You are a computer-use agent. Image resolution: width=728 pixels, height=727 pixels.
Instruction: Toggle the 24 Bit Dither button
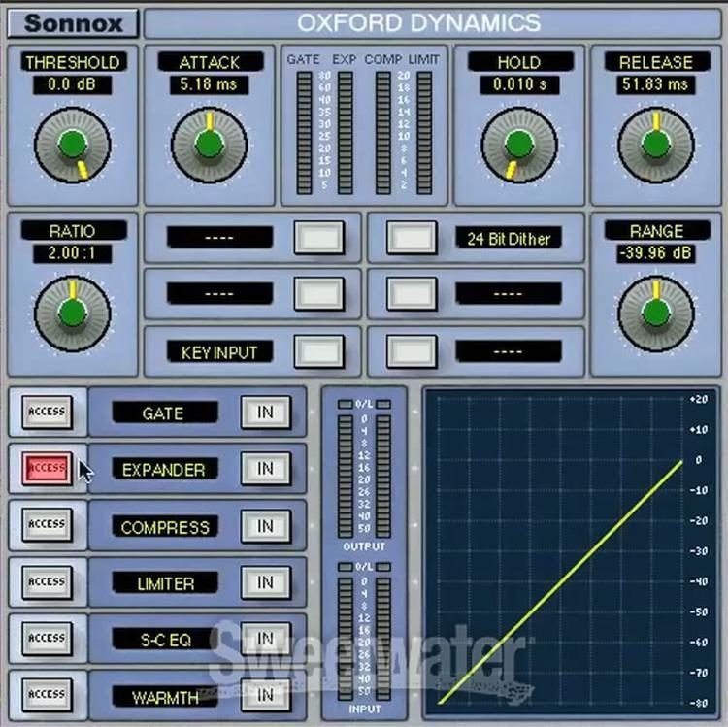coord(412,238)
